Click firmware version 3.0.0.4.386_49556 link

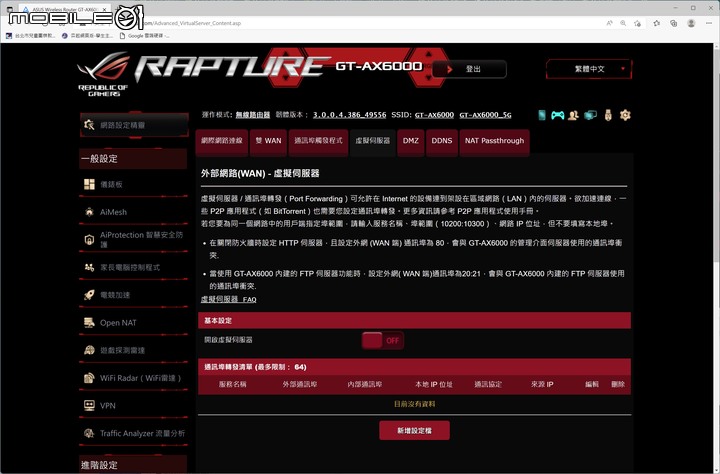349,115
